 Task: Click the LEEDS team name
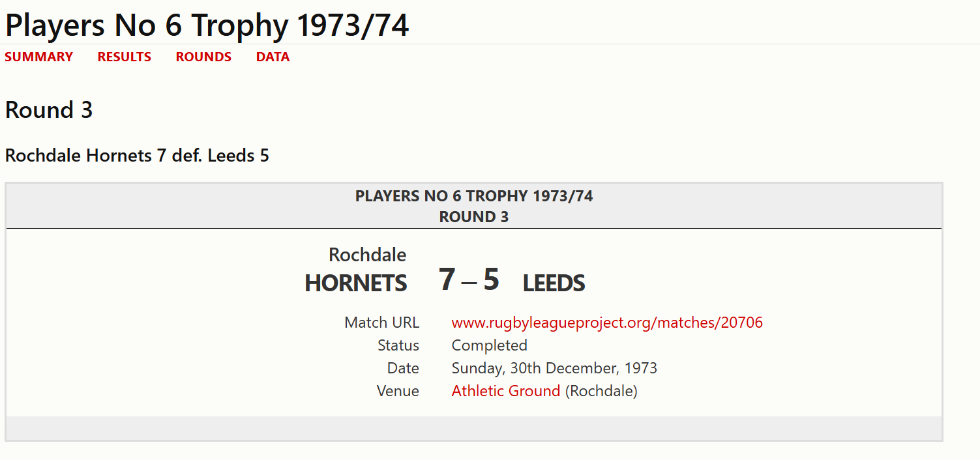point(554,283)
